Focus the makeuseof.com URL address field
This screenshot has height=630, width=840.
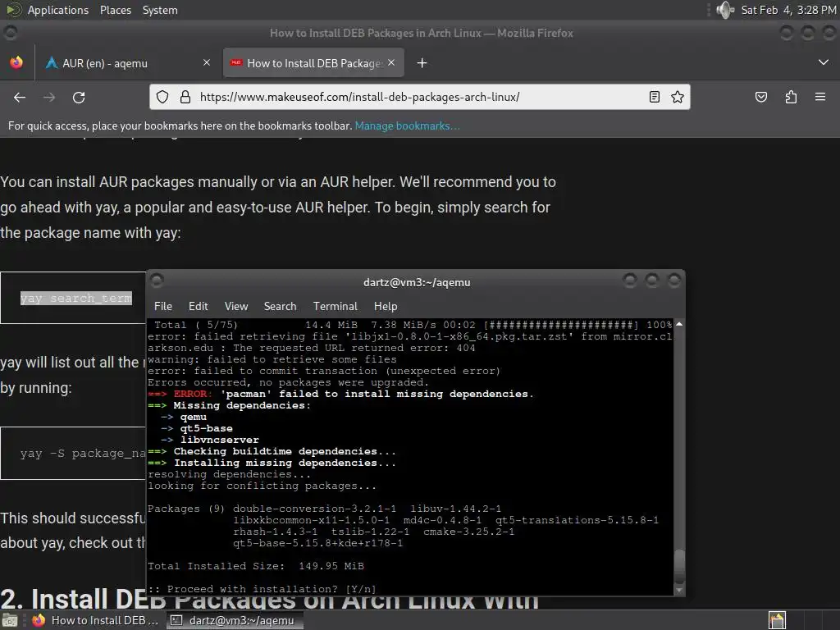click(x=420, y=97)
